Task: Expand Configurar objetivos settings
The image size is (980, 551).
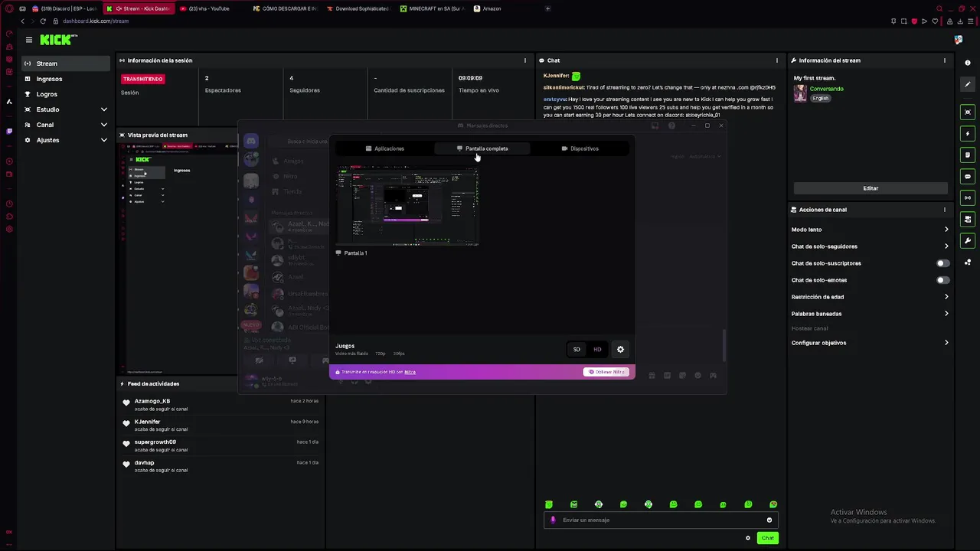Action: 871,343
